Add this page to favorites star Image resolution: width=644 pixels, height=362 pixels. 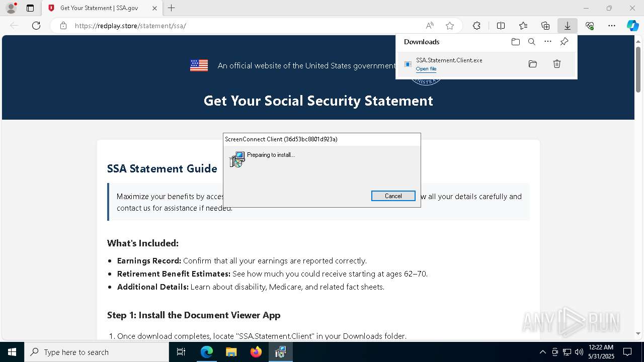pyautogui.click(x=450, y=26)
